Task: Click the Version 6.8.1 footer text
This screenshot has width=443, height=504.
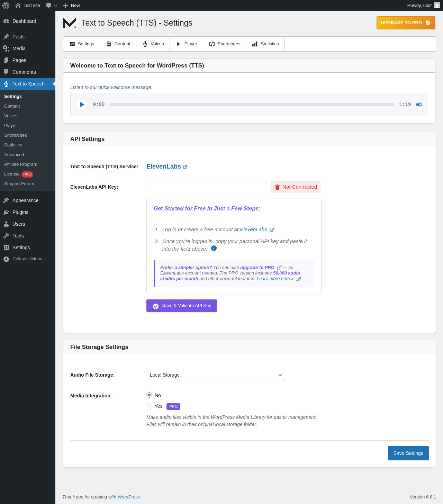Action: click(423, 497)
